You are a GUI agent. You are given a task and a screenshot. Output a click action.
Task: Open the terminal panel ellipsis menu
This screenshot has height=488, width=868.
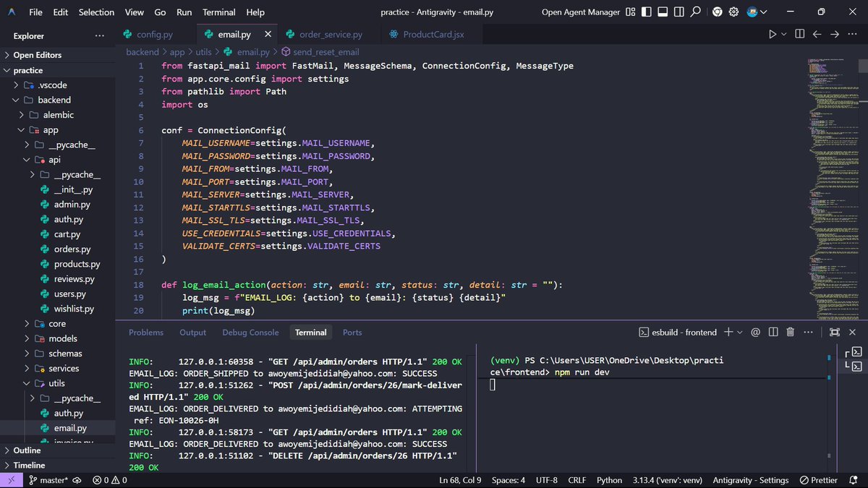(x=807, y=332)
